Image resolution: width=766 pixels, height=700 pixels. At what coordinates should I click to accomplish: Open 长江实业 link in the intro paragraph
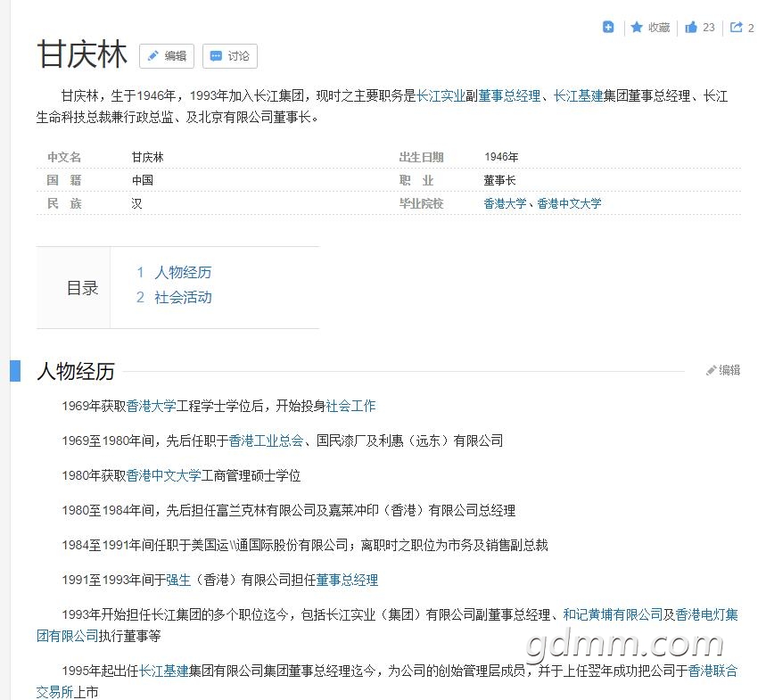(x=441, y=95)
